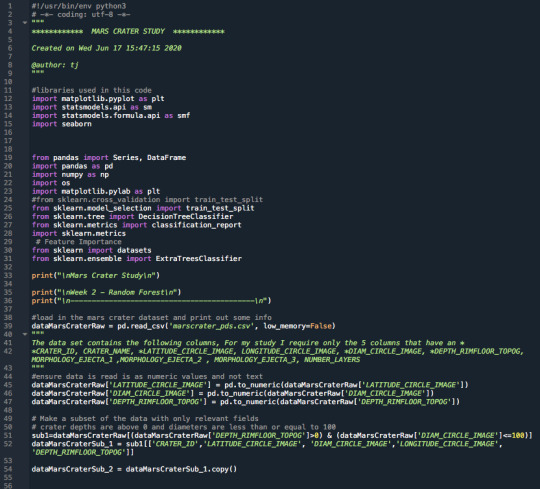Click the LATITUDE_CIRCLE_IMAGE to_numeric line
This screenshot has height=489, width=540.
(x=250, y=385)
